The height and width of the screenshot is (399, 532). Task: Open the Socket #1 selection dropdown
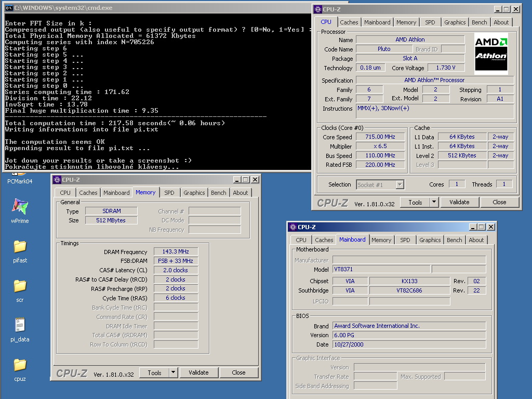400,184
